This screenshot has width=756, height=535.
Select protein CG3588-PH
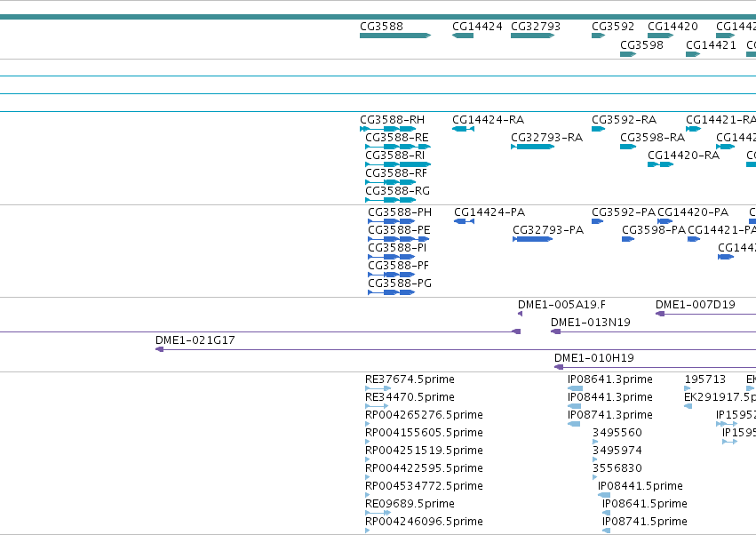click(x=392, y=221)
